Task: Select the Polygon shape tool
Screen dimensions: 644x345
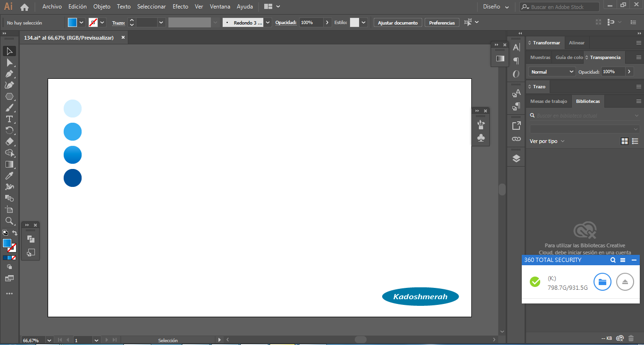Action: 9,96
